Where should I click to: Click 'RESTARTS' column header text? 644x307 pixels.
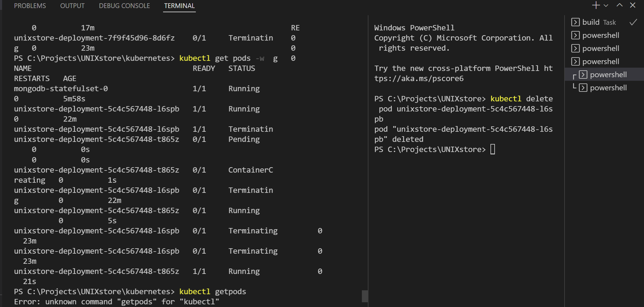(x=32, y=79)
